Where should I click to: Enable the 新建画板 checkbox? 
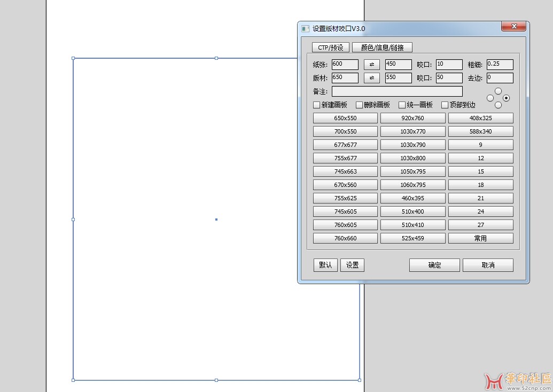pos(317,105)
